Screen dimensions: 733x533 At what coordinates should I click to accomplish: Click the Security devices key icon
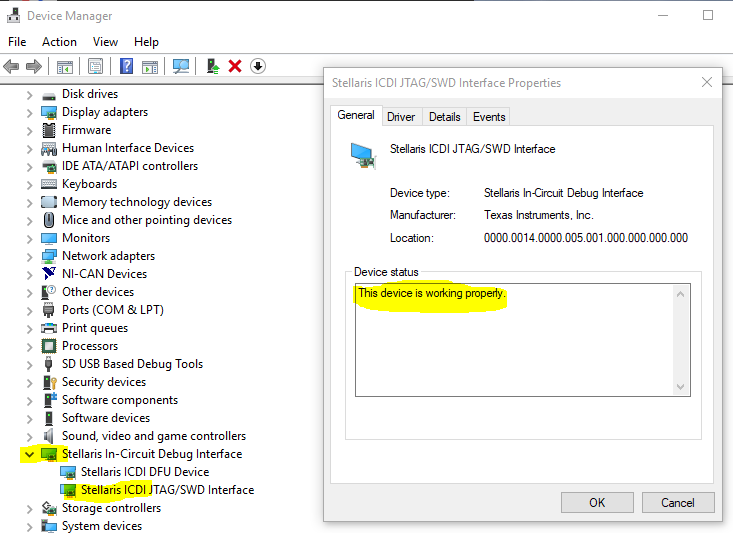pyautogui.click(x=49, y=382)
